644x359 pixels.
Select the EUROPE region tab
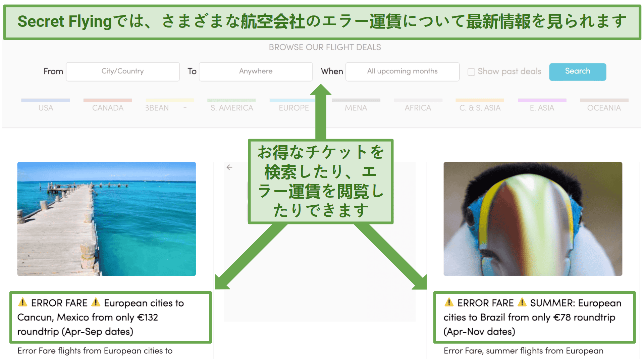click(294, 105)
